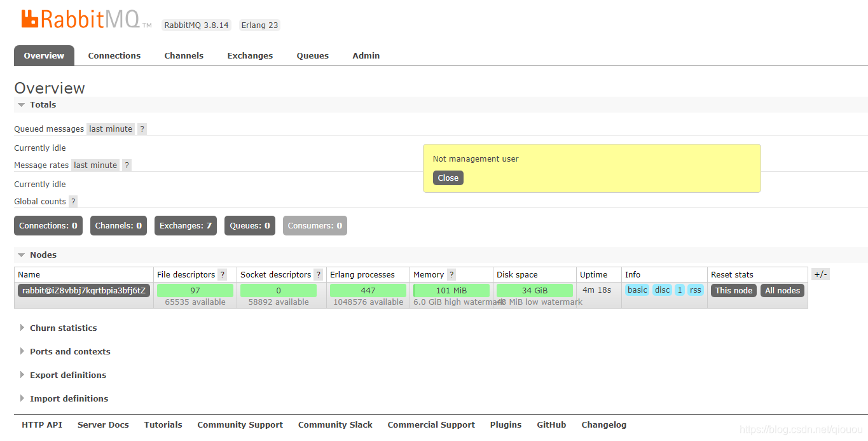Click the Consumers: 0 counter
868x441 pixels.
coord(315,225)
